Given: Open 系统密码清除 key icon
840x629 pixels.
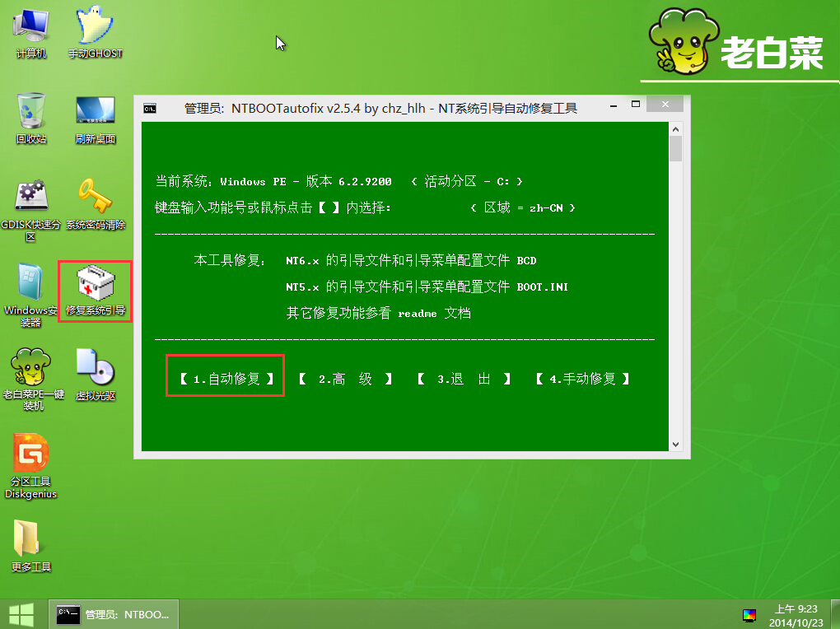Looking at the screenshot, I should click(x=96, y=205).
